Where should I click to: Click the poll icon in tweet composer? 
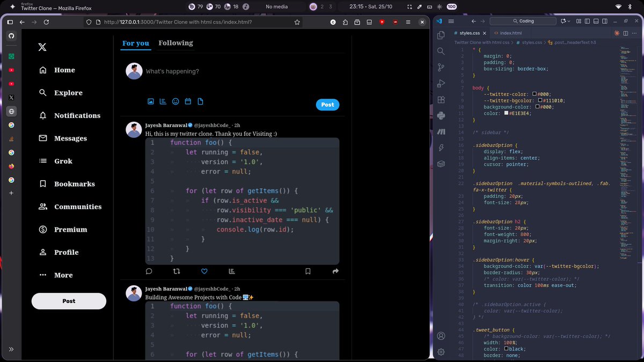point(163,101)
